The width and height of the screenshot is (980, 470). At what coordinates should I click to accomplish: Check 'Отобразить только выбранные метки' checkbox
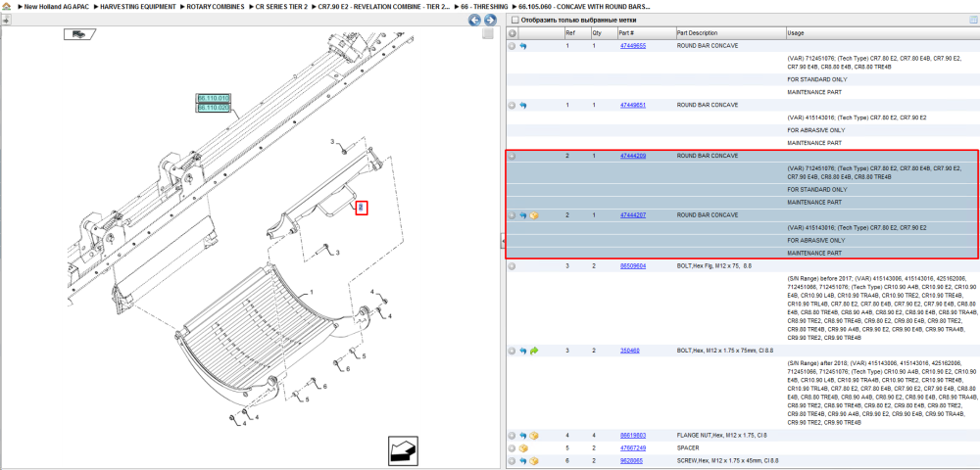514,20
